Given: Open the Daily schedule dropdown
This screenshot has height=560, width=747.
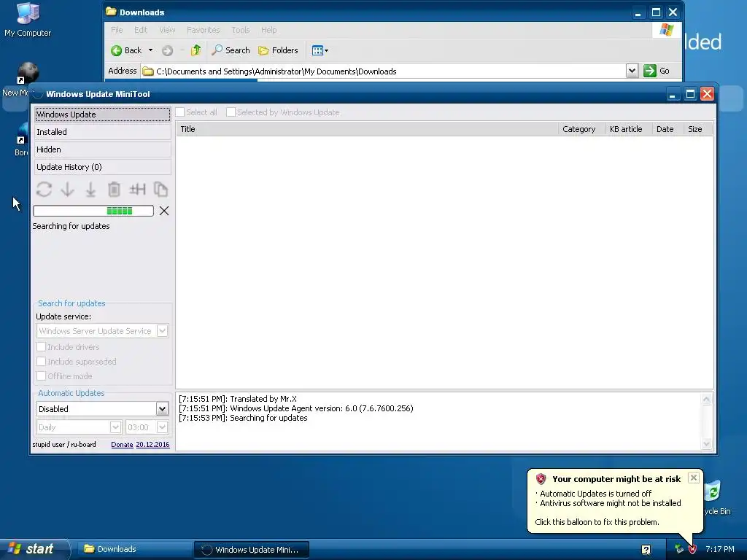Looking at the screenshot, I should pyautogui.click(x=115, y=427).
